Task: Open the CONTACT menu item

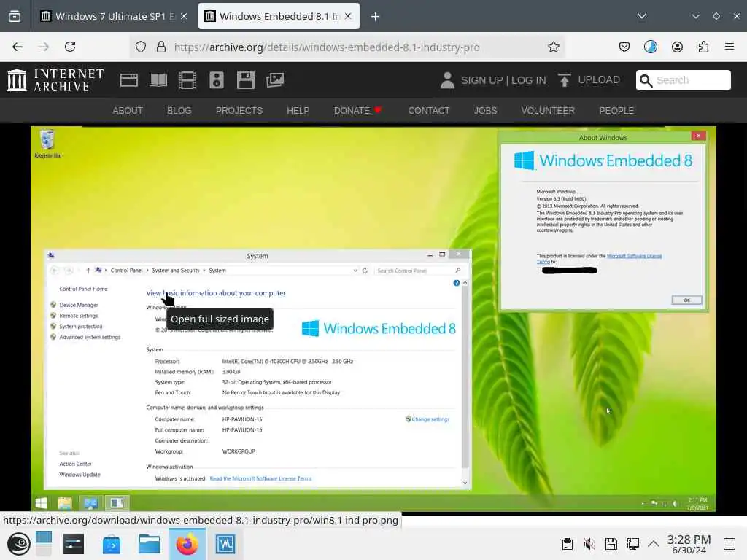Action: (429, 111)
